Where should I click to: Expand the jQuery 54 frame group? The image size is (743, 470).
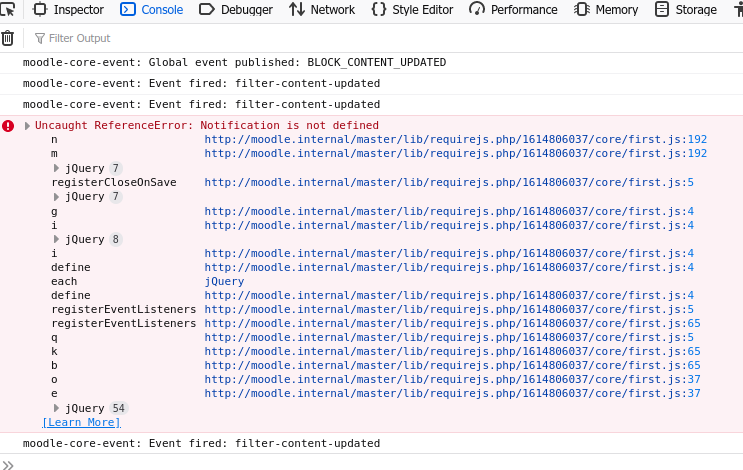[x=56, y=408]
